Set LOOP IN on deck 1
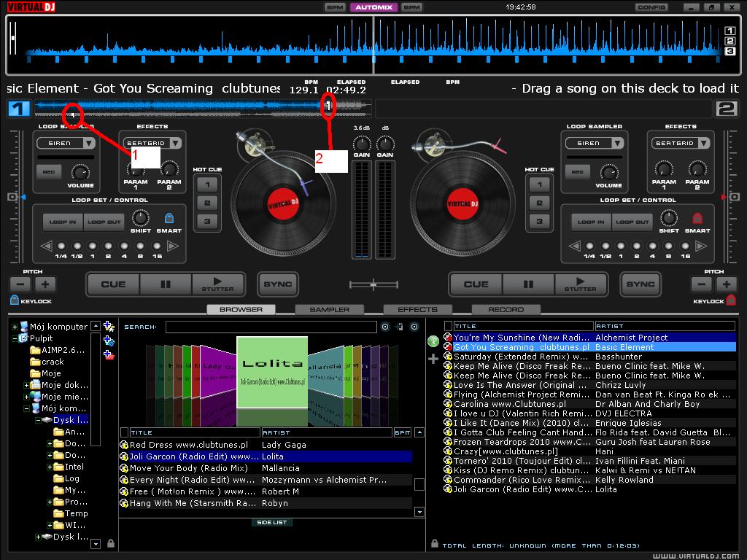This screenshot has width=747, height=560. [x=63, y=222]
